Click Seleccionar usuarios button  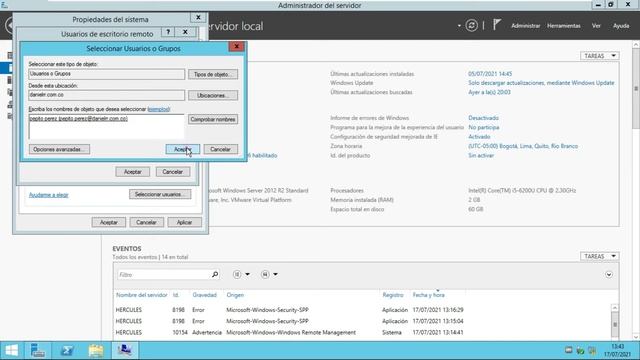[x=160, y=194]
